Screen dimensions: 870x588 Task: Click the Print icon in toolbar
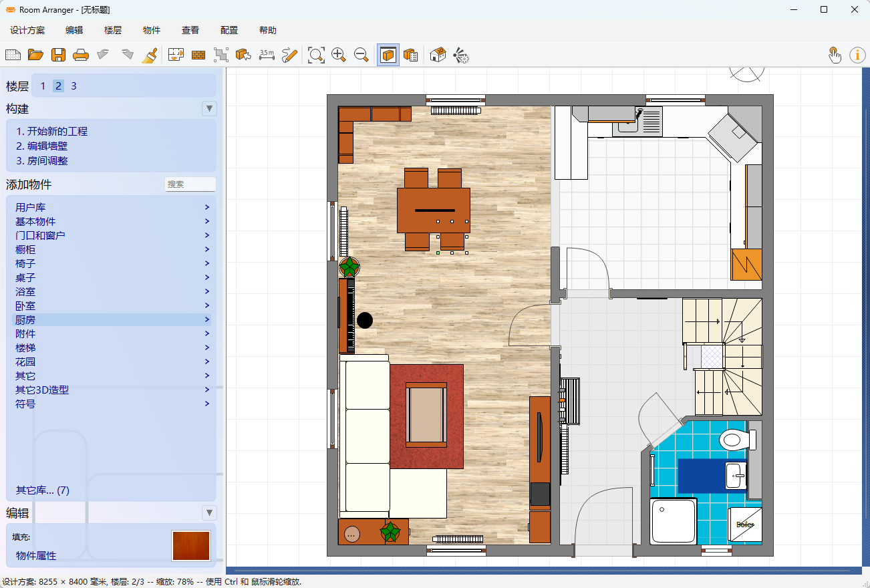point(81,55)
